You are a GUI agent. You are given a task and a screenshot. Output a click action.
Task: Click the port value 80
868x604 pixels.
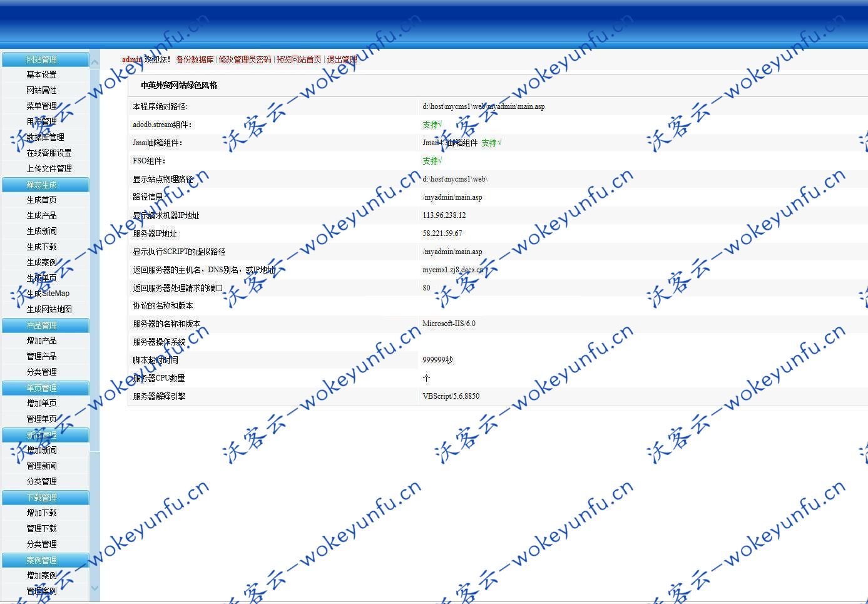426,288
